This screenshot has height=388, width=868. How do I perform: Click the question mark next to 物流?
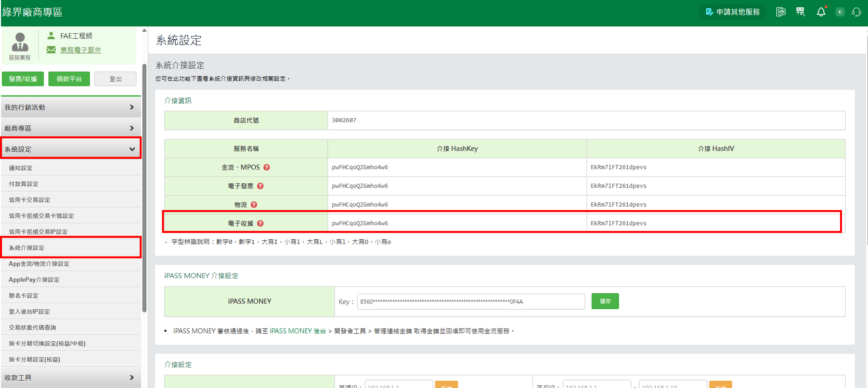[254, 205]
